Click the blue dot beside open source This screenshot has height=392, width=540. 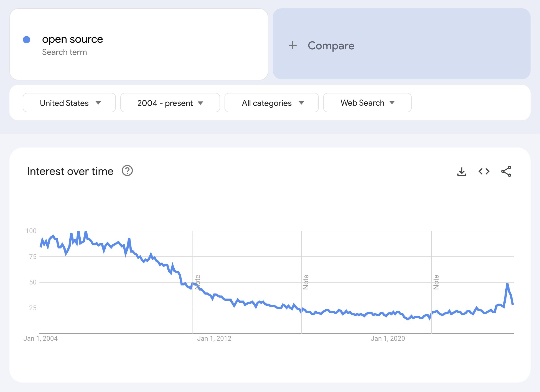(27, 40)
